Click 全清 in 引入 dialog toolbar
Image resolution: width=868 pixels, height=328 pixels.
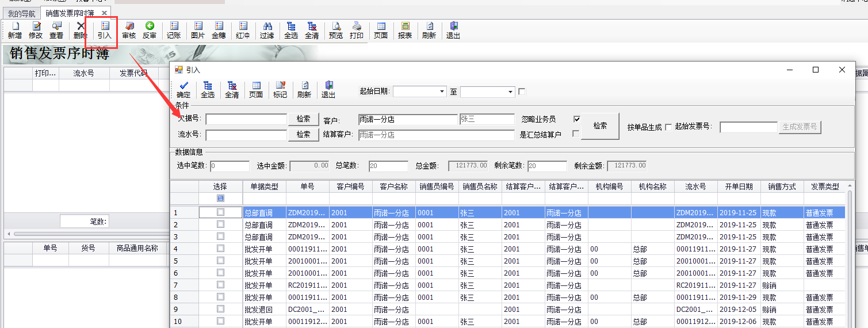pos(232,90)
